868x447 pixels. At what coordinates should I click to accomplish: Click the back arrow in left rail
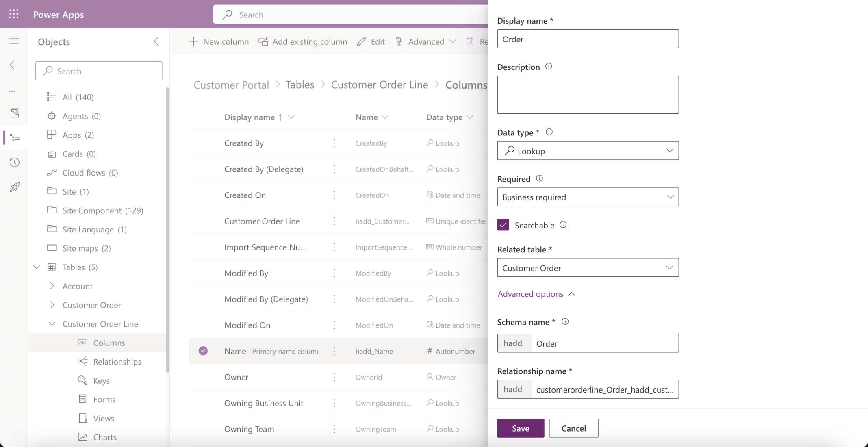14,65
